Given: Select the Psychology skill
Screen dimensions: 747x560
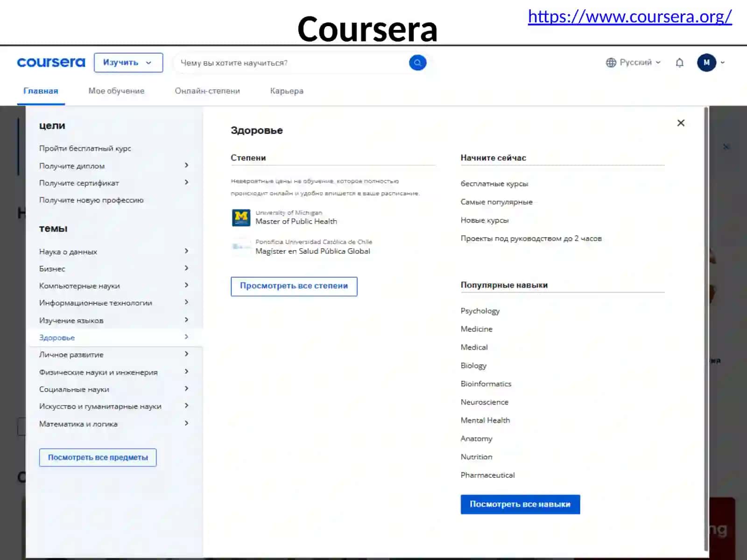Looking at the screenshot, I should point(480,311).
